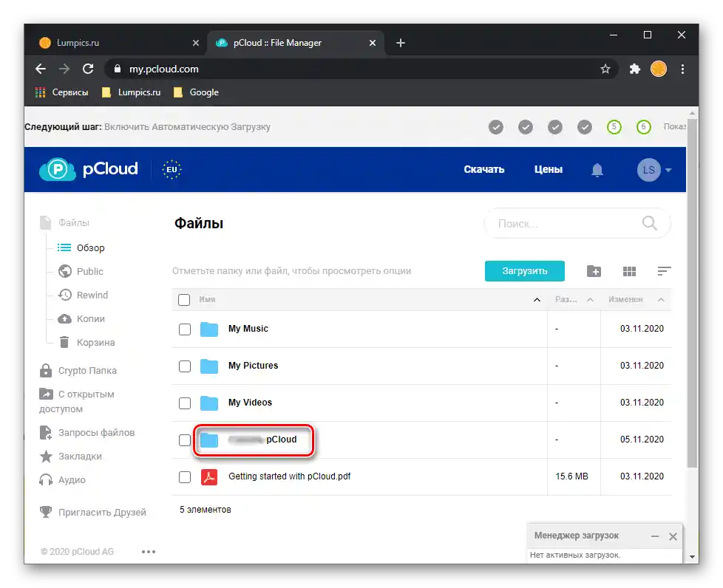
Task: Open the browser extensions puzzle icon
Action: [635, 69]
